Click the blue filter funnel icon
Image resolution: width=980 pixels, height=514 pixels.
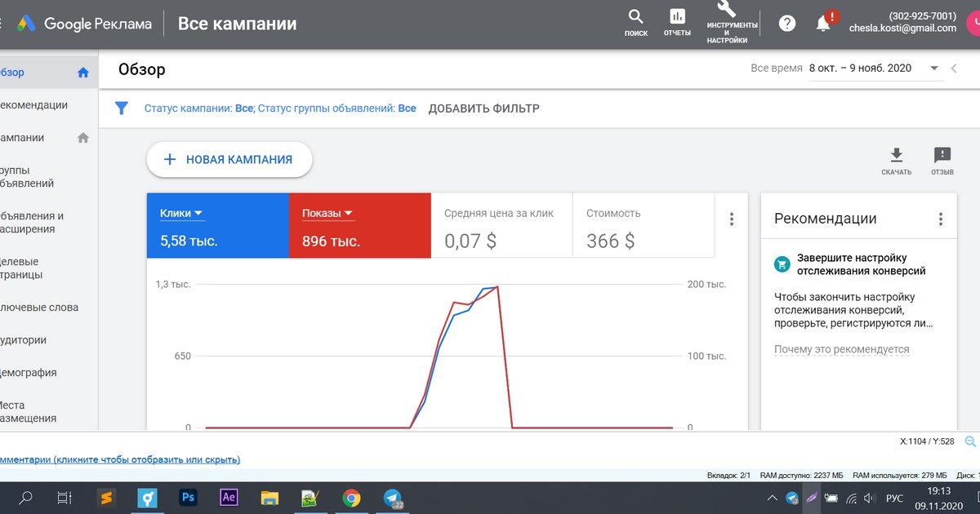coord(122,108)
